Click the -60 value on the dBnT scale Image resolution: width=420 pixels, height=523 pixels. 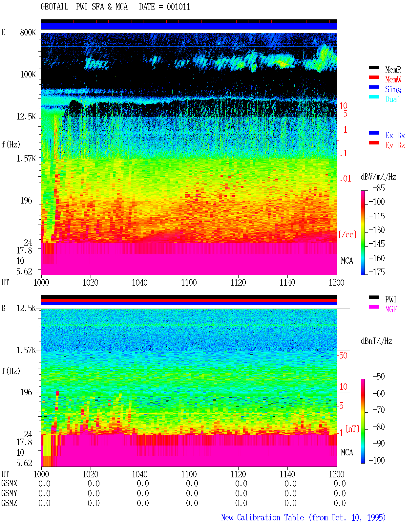pos(379,393)
